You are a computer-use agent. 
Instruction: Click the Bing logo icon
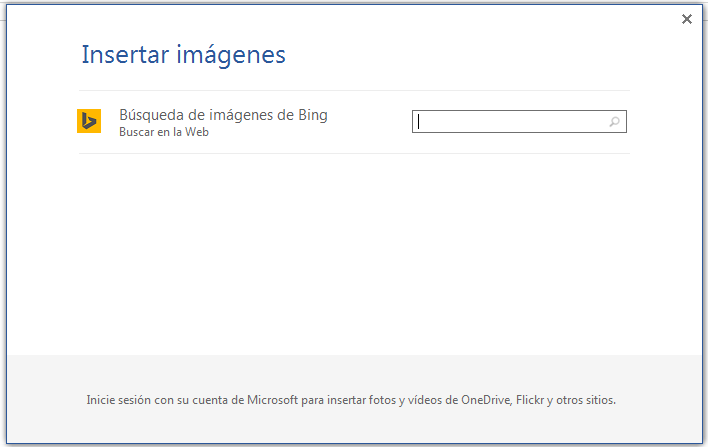(x=89, y=121)
